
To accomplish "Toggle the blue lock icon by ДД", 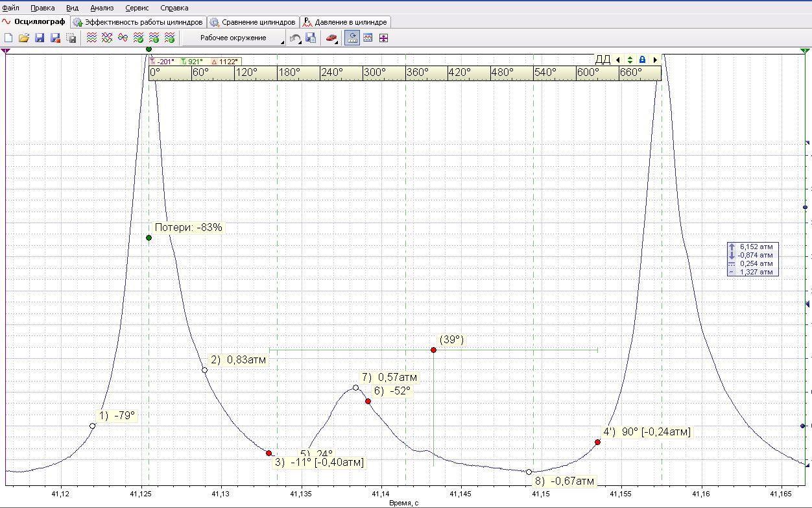I will [642, 60].
